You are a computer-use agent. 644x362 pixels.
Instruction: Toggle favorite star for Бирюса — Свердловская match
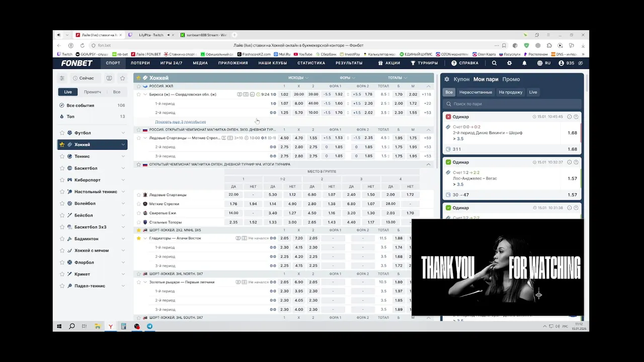(x=139, y=95)
